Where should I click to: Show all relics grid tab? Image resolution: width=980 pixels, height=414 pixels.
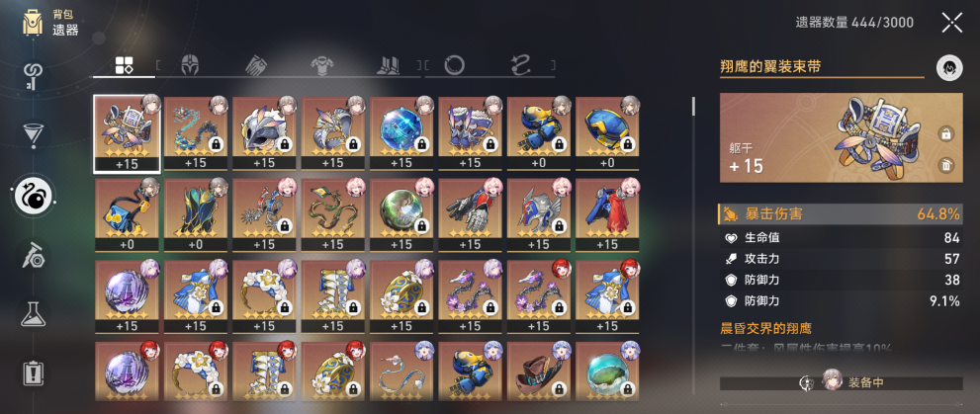tap(124, 64)
